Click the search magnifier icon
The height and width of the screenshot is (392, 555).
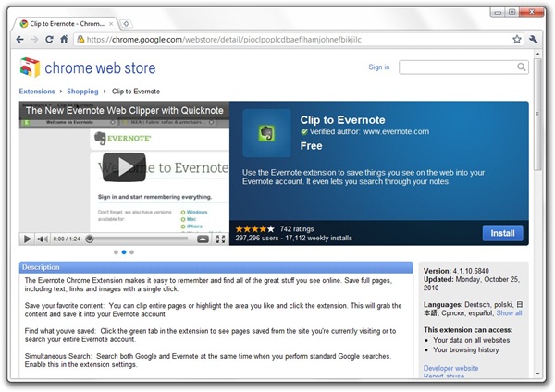pos(521,67)
